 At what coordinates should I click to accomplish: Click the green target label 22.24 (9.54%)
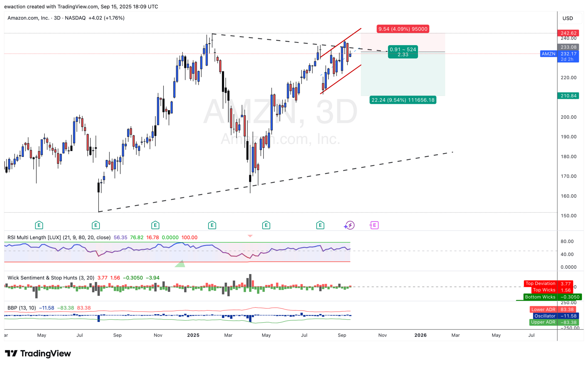click(x=403, y=100)
